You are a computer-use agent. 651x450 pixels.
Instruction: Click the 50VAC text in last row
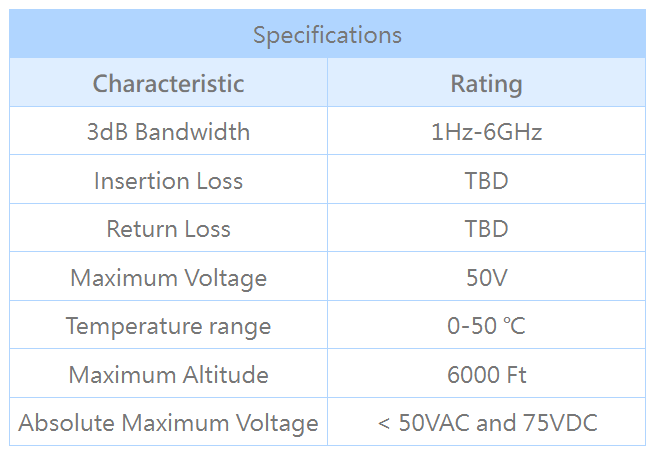(x=434, y=423)
